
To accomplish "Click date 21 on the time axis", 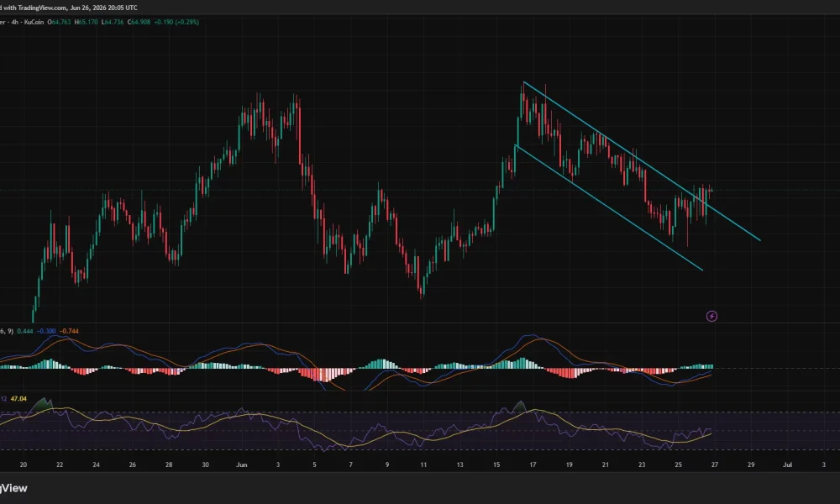I will tap(606, 465).
